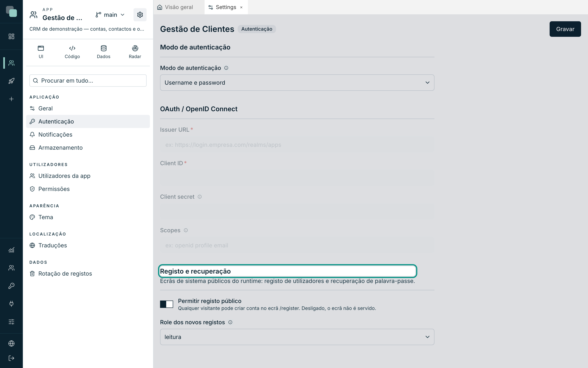The image size is (588, 368).
Task: Switch to the Dados section
Action: point(104,52)
